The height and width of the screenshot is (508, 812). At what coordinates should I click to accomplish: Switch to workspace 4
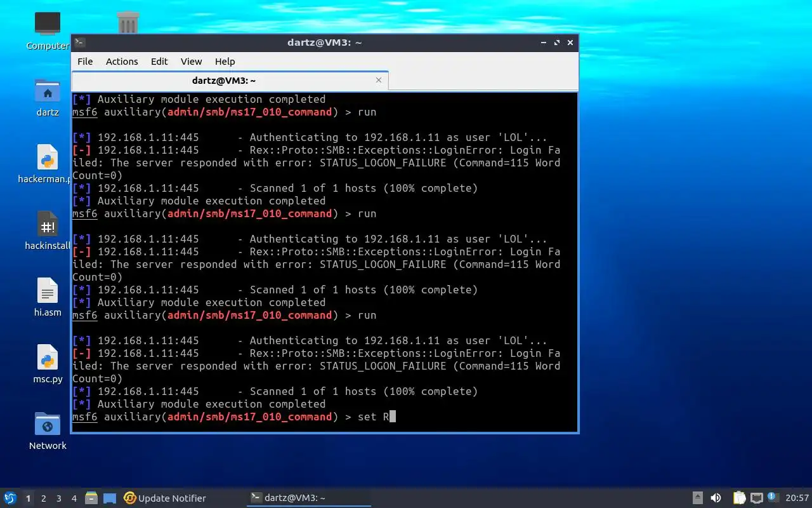(x=74, y=498)
